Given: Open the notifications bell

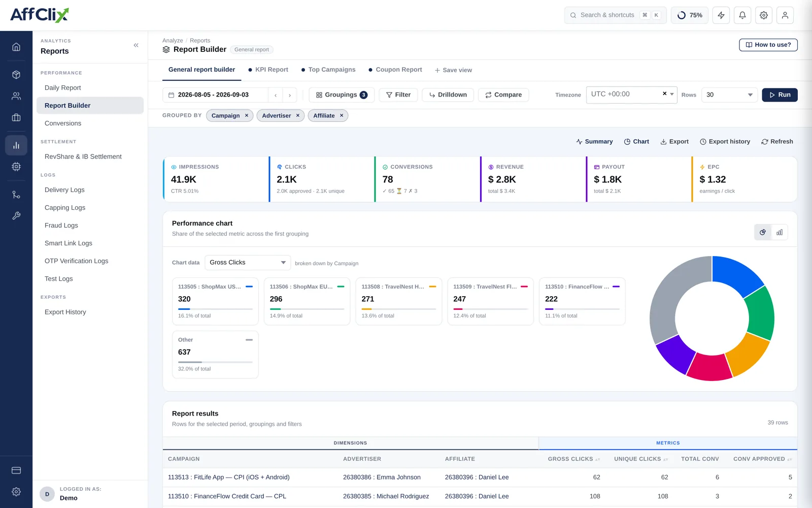Looking at the screenshot, I should [x=742, y=15].
